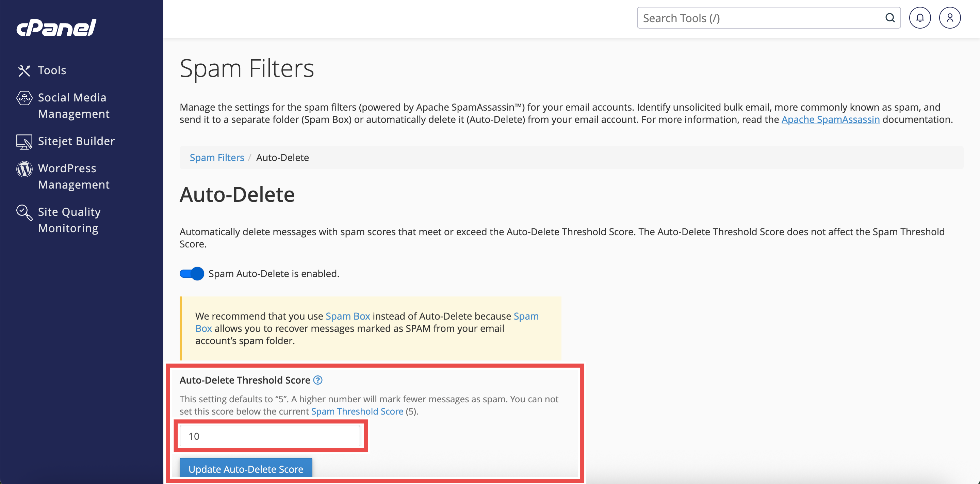The height and width of the screenshot is (484, 980).
Task: Open the Apache SpamAssassin documentation link
Action: click(x=831, y=119)
